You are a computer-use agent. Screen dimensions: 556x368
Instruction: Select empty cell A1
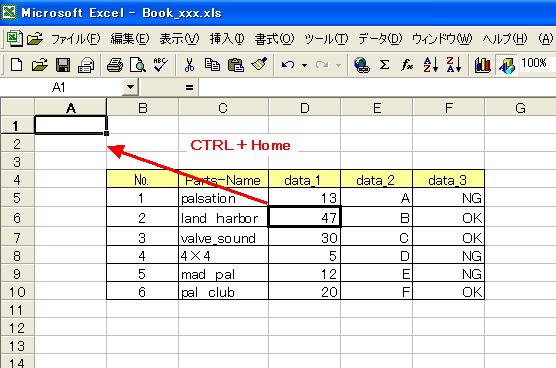click(x=71, y=125)
